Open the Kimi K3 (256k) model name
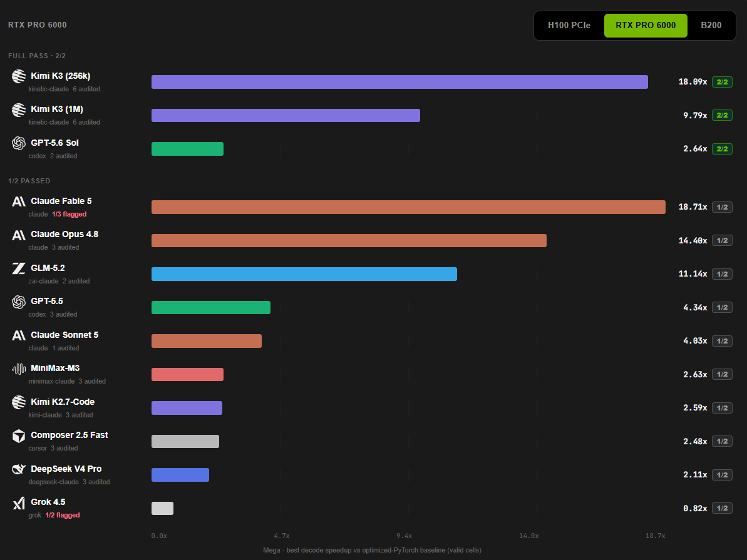 coord(61,76)
